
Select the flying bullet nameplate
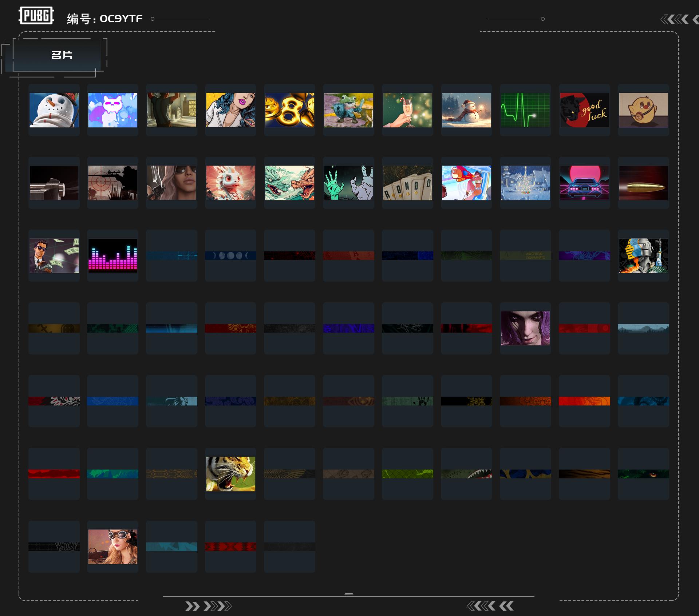tap(643, 183)
